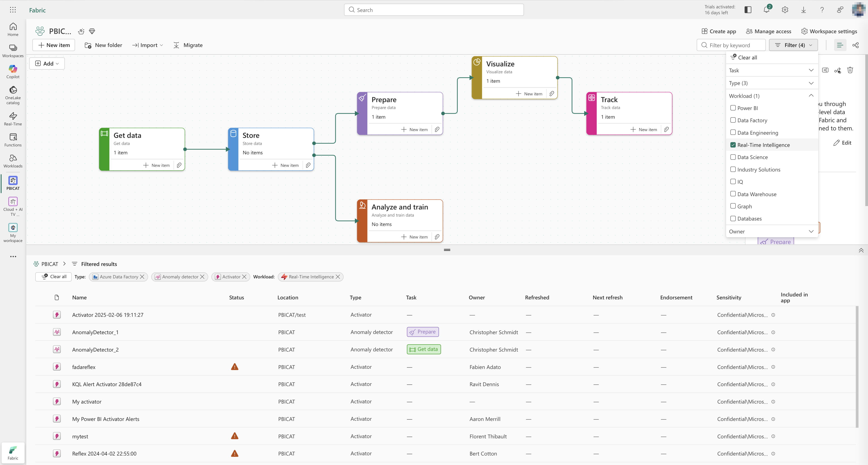The image size is (868, 465).
Task: Remove the Activator filter chip
Action: pos(244,276)
